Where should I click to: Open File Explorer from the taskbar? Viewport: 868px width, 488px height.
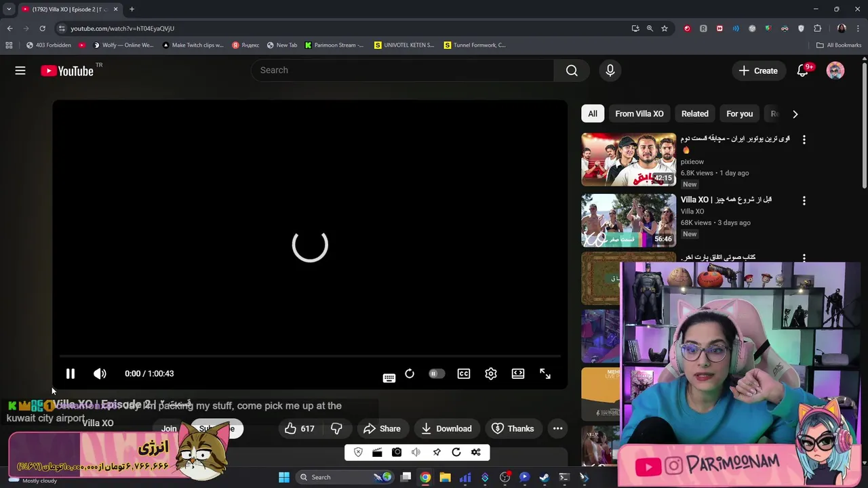tap(445, 477)
